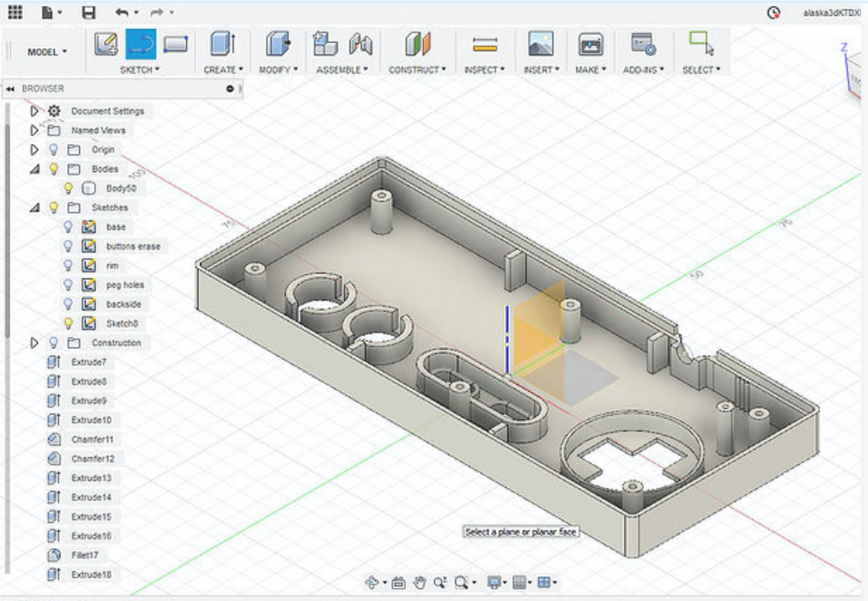The height and width of the screenshot is (601, 868).
Task: Toggle visibility of the peg holes sketch
Action: coord(69,284)
